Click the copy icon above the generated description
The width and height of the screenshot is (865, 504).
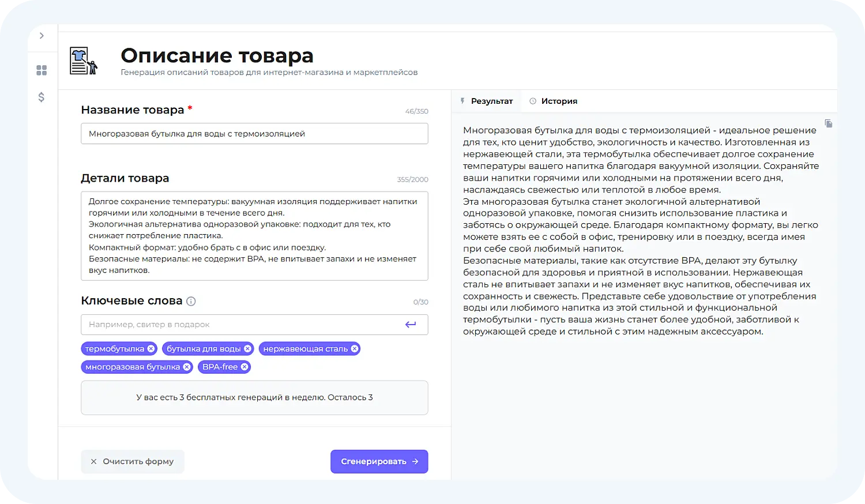point(829,123)
